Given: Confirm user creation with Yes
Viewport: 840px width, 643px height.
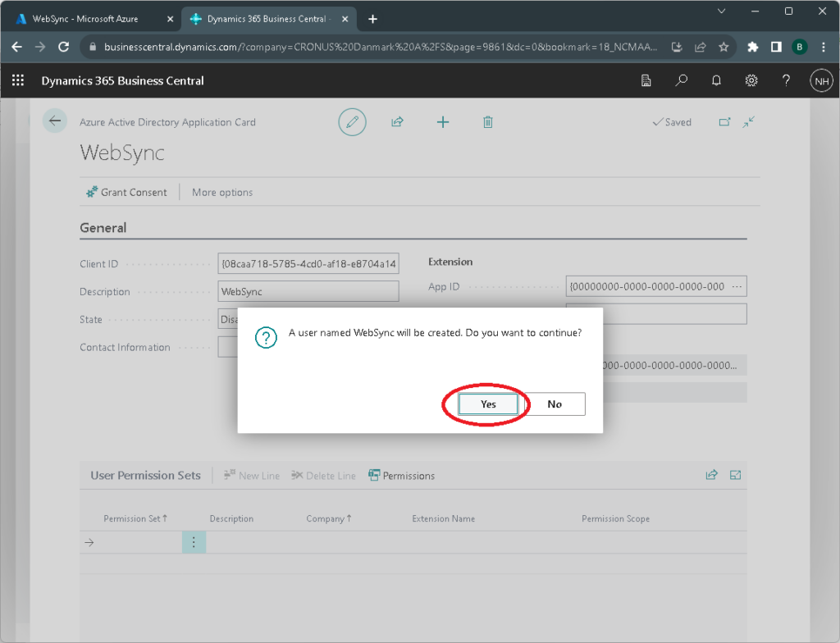Looking at the screenshot, I should tap(488, 404).
